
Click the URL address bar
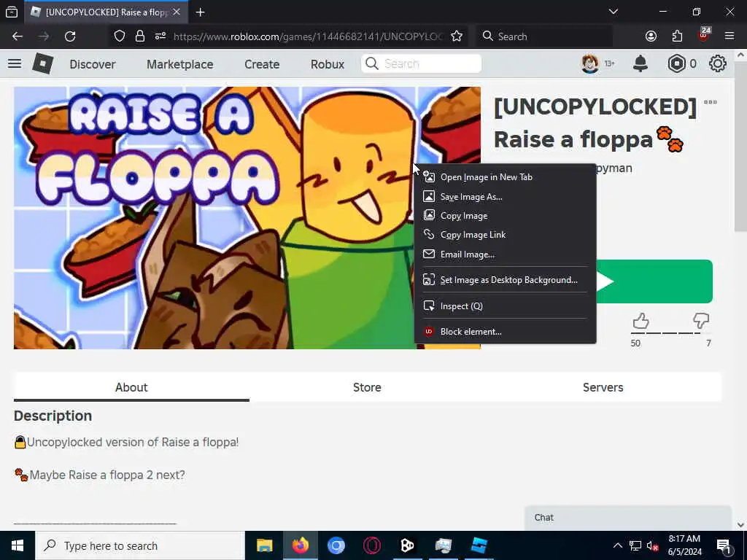[308, 36]
